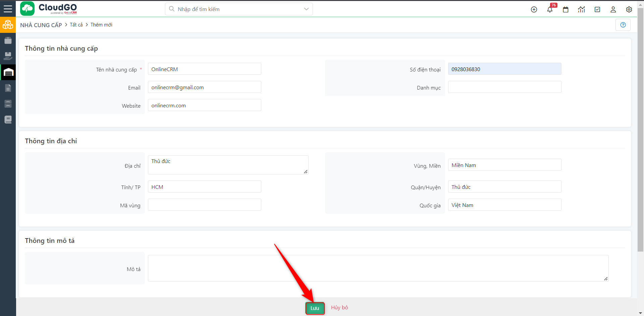Open the quick create plus icon
This screenshot has height=316, width=644.
534,9
